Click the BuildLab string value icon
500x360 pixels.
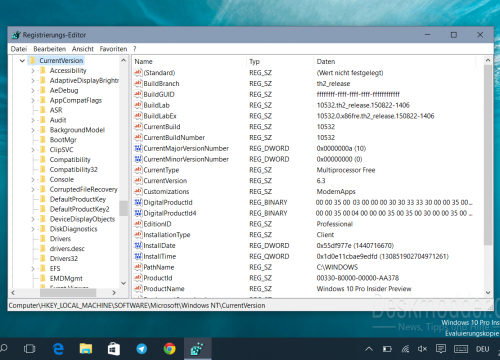click(x=138, y=105)
